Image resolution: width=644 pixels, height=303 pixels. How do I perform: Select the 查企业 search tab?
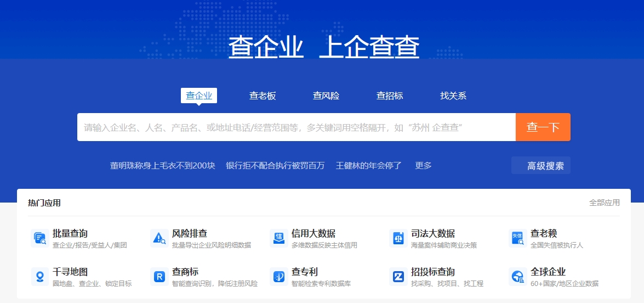pyautogui.click(x=199, y=96)
